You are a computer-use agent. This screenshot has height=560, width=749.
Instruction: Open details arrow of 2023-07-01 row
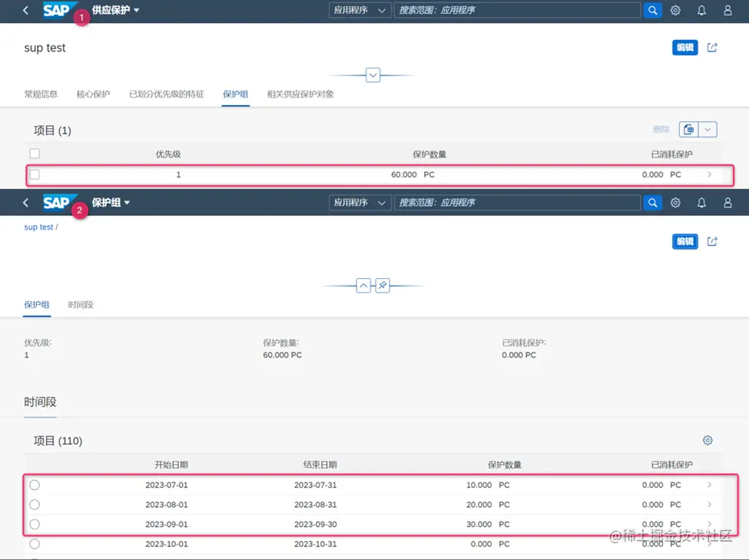[709, 485]
